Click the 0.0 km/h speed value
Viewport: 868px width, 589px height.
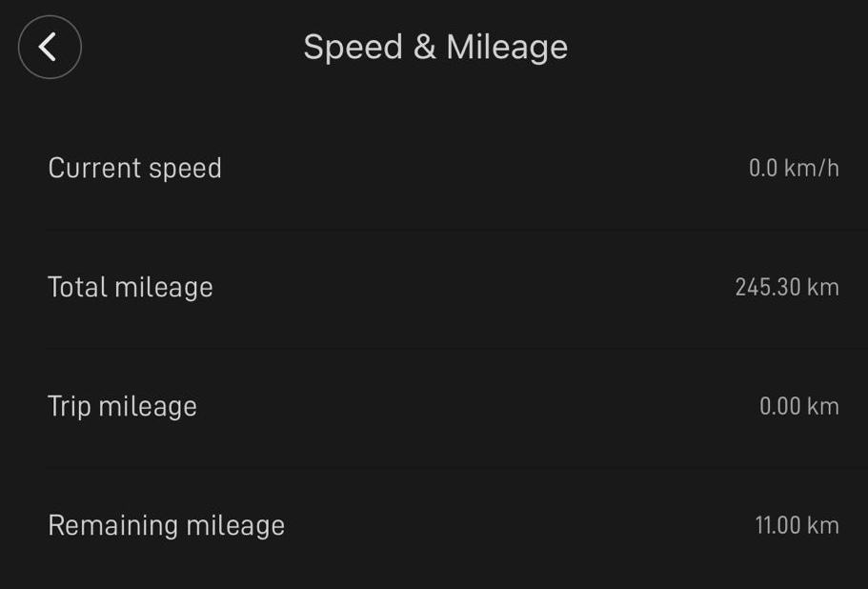[794, 169]
